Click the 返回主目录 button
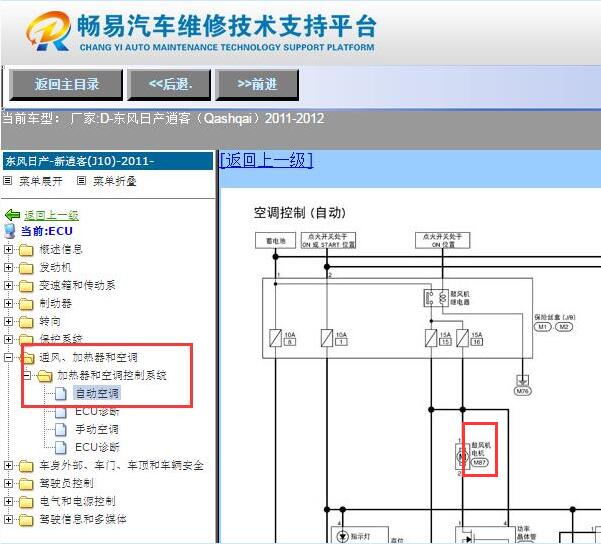Screen dimensions: 601x544 [x=66, y=85]
